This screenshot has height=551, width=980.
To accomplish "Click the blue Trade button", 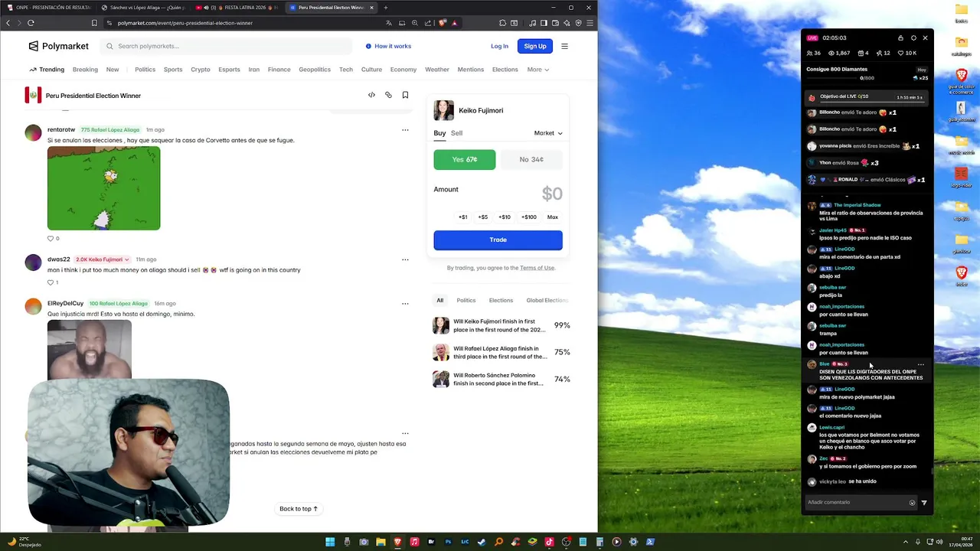I will (498, 240).
